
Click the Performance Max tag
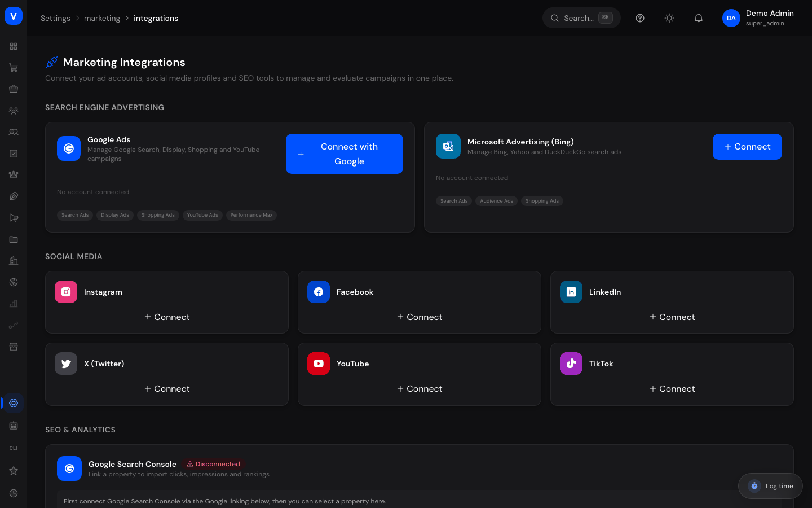[x=251, y=215]
